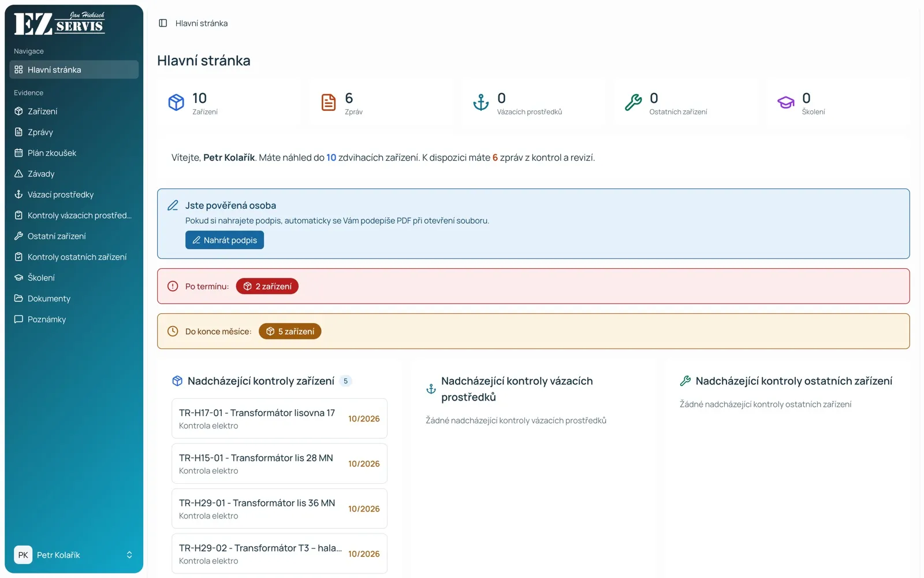Navigate to Vázací prostředky
The height and width of the screenshot is (578, 924).
[74, 194]
